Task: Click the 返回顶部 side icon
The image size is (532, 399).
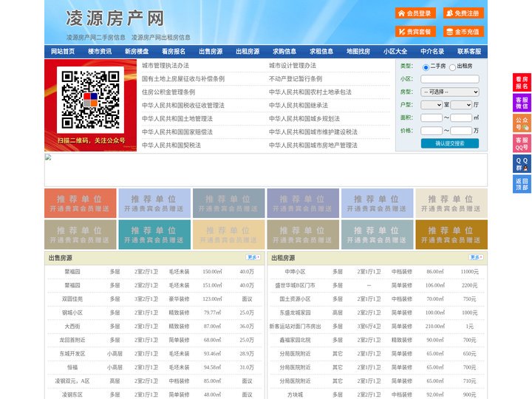Action: point(522,184)
